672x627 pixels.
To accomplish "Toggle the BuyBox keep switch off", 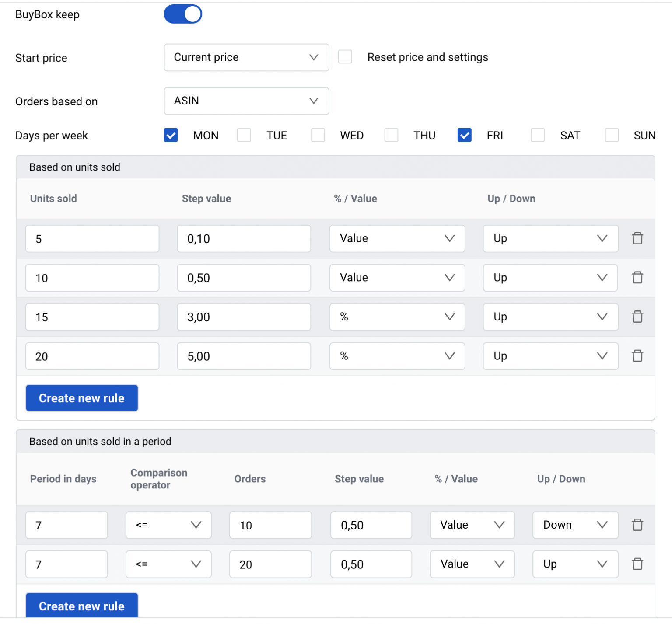I will [x=183, y=14].
